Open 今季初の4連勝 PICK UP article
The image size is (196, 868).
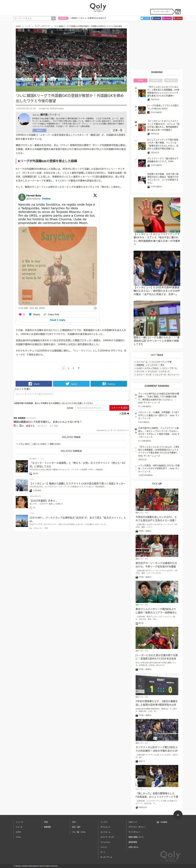point(157,519)
